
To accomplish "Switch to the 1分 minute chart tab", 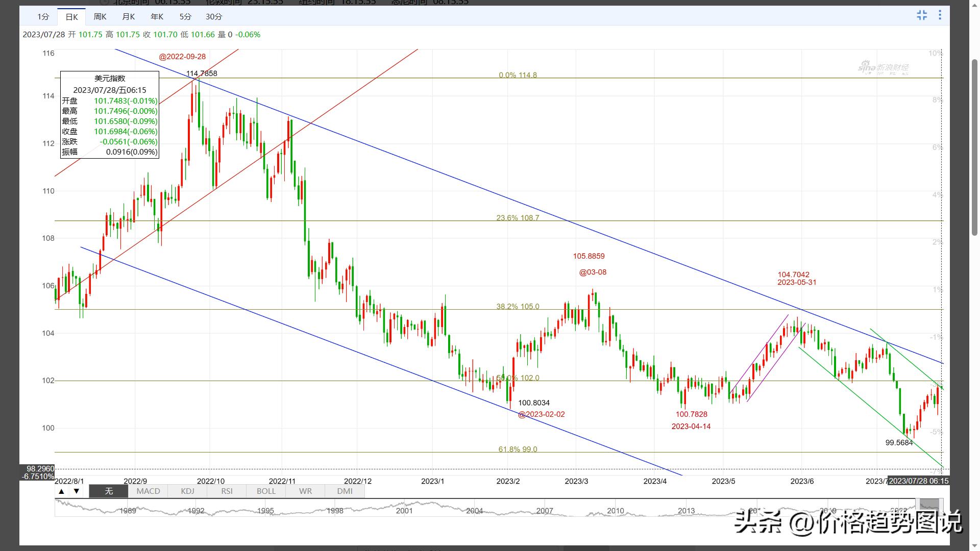I will point(43,17).
